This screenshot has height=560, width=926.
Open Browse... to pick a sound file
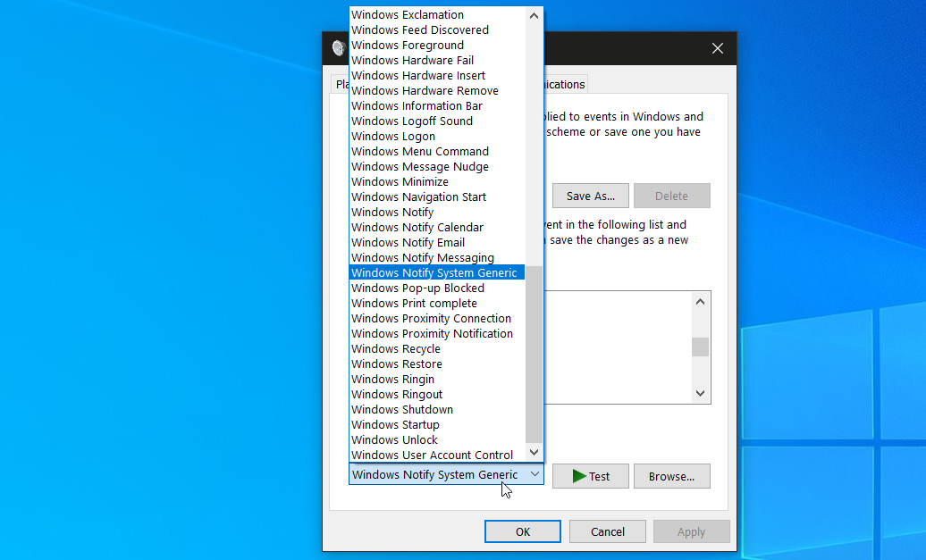671,476
